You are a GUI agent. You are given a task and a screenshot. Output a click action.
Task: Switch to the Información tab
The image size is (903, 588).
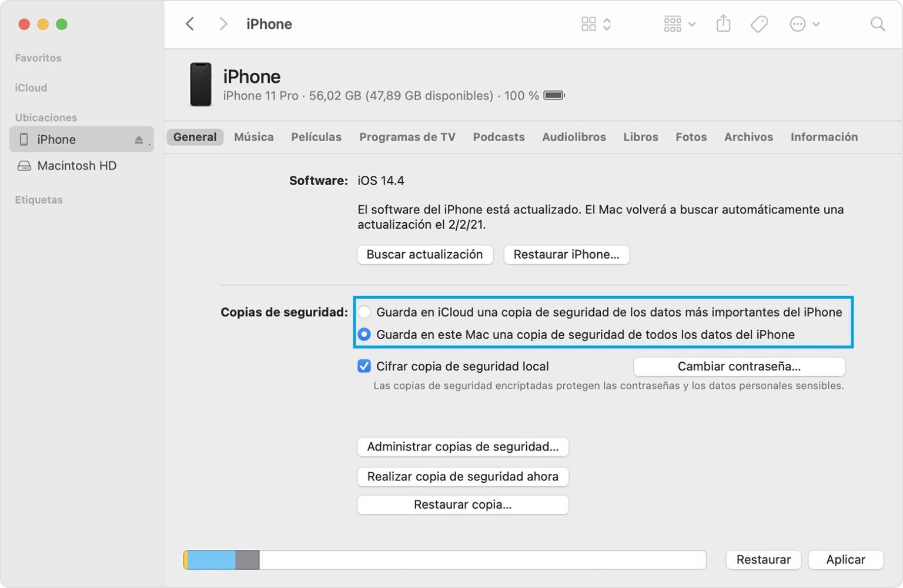[x=824, y=137]
